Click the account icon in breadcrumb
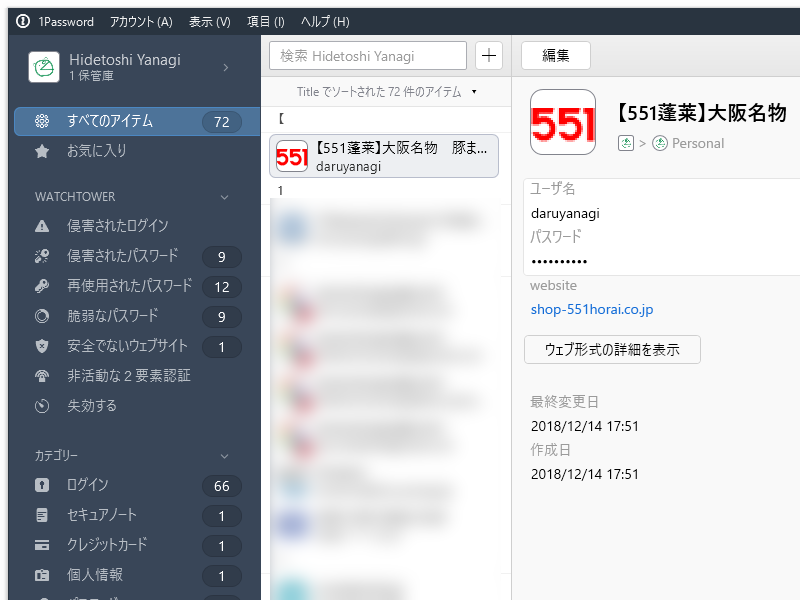Viewport: 800px width, 600px height. click(626, 143)
